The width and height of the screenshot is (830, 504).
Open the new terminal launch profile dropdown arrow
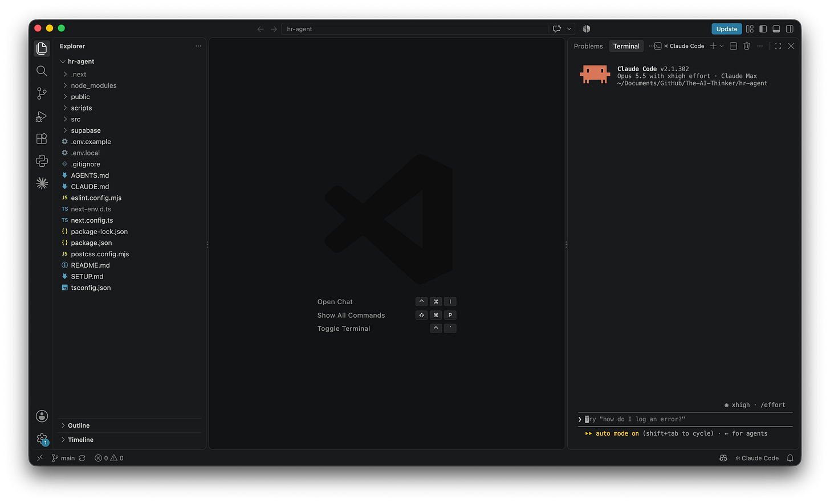point(722,46)
